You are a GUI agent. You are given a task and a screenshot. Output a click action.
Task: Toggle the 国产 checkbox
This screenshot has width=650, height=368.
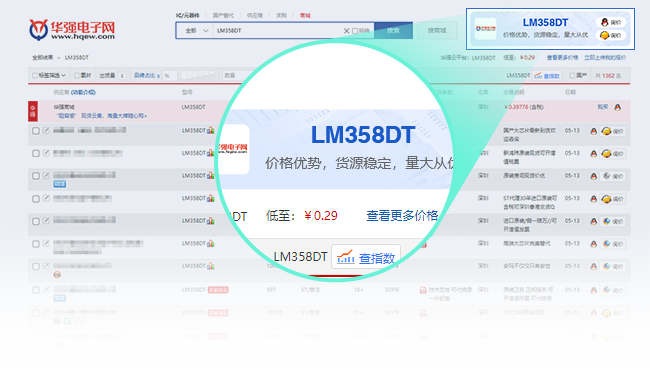coord(572,75)
